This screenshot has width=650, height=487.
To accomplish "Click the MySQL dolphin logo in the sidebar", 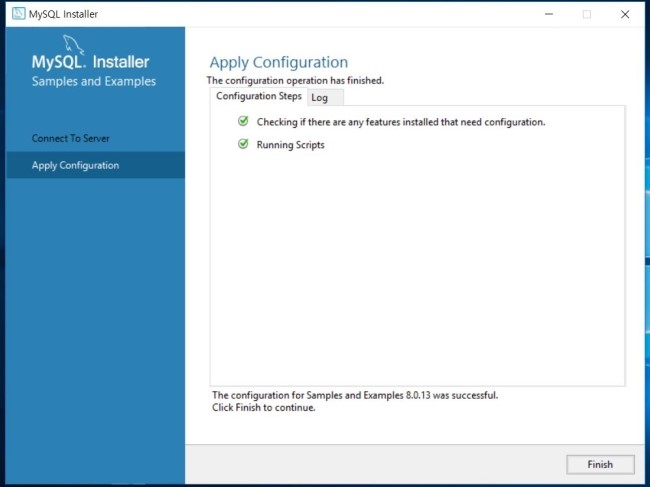I will coord(73,44).
